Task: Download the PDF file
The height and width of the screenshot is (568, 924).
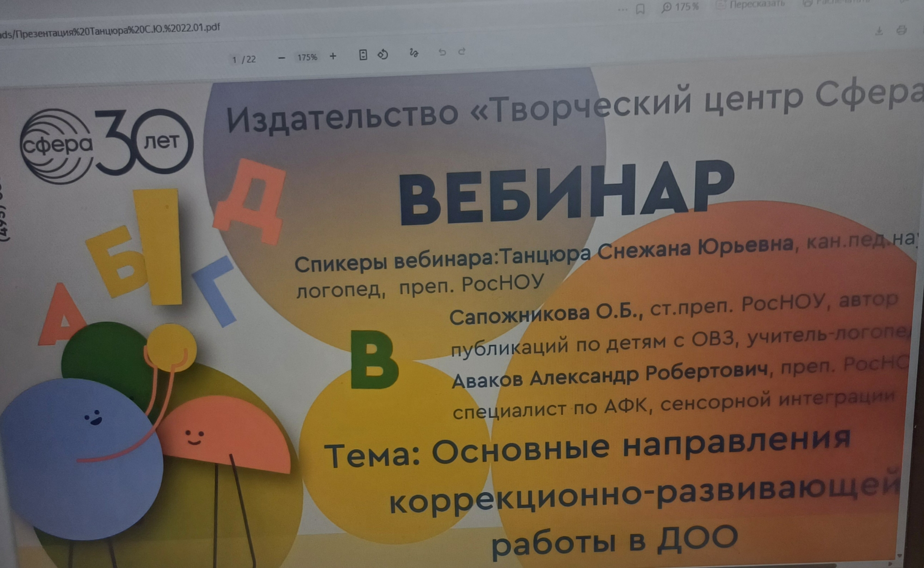Action: pyautogui.click(x=879, y=31)
